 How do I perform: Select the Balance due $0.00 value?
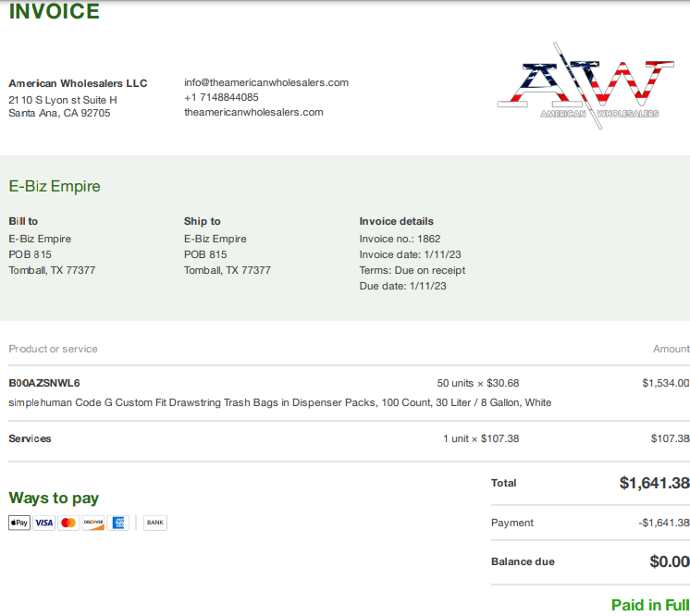670,561
